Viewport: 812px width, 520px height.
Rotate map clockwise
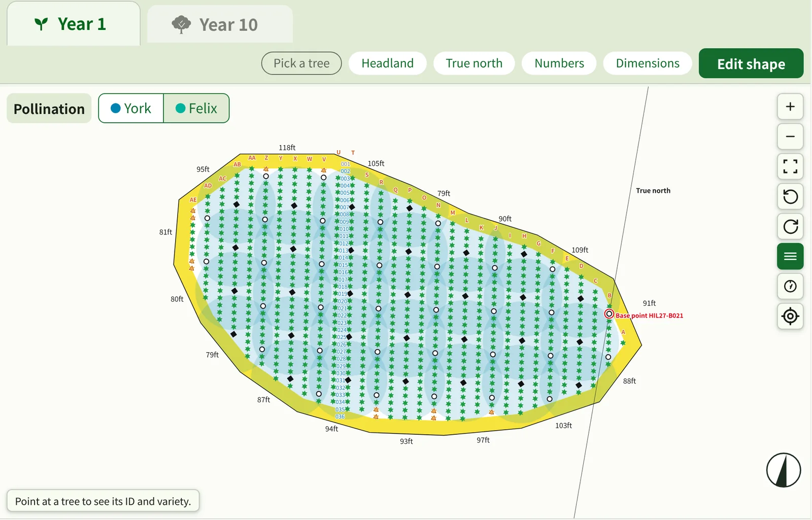tap(790, 226)
